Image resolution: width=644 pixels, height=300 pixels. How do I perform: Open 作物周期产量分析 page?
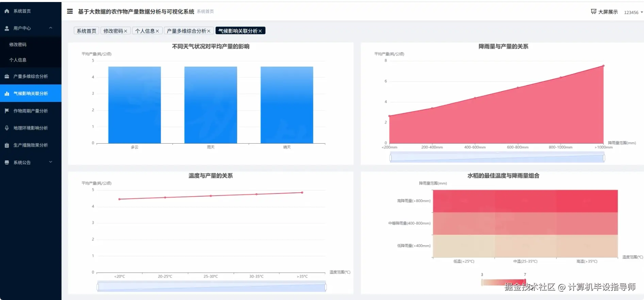tap(31, 111)
